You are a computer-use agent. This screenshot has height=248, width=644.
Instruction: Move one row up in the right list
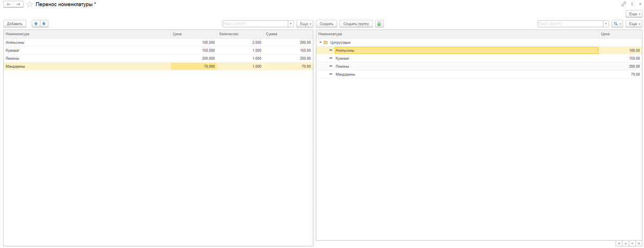coord(625,244)
